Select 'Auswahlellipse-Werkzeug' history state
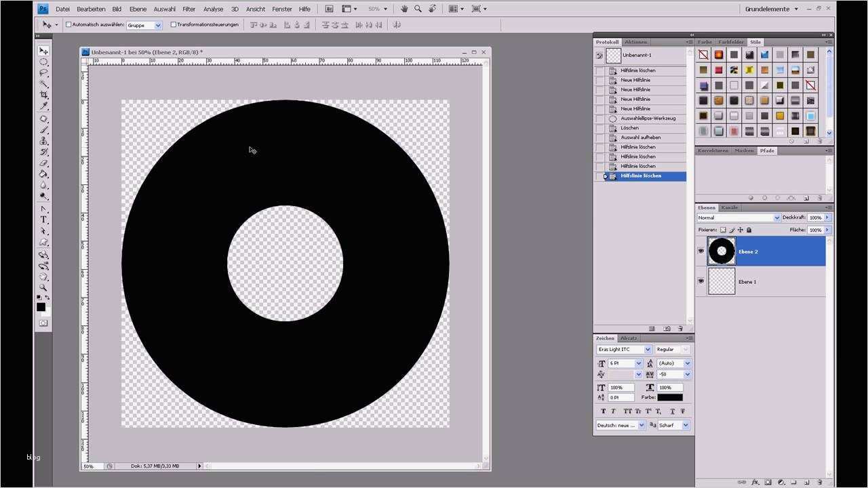The width and height of the screenshot is (868, 488). tap(648, 118)
